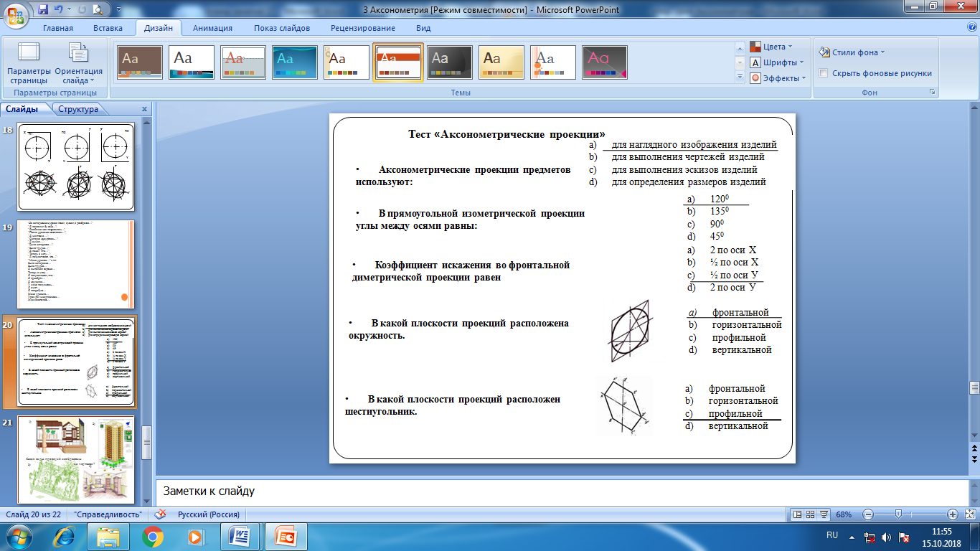Apply the yellow gradient theme thumbnail
The height and width of the screenshot is (551, 980).
coord(501,62)
